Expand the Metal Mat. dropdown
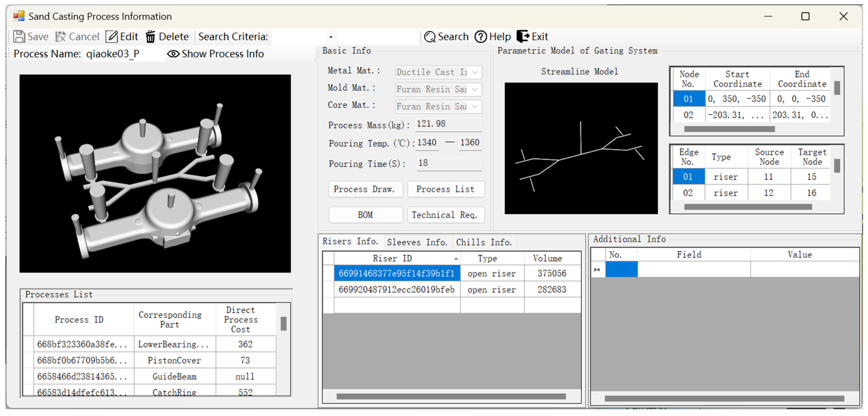Screen dimensions: 868x416 click(475, 72)
